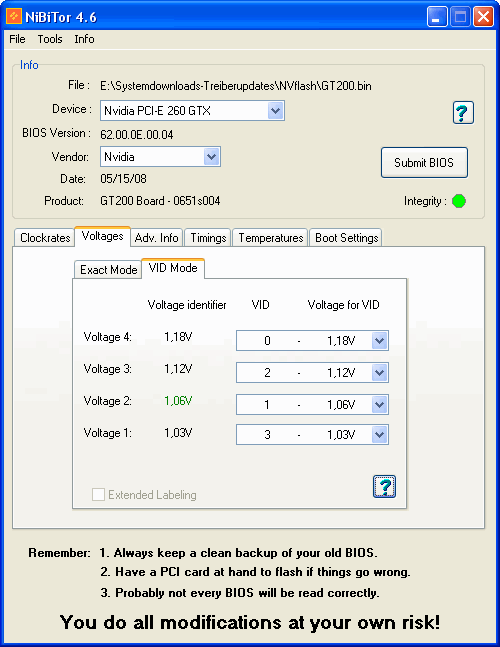Open the File menu
500x647 pixels.
click(x=17, y=39)
